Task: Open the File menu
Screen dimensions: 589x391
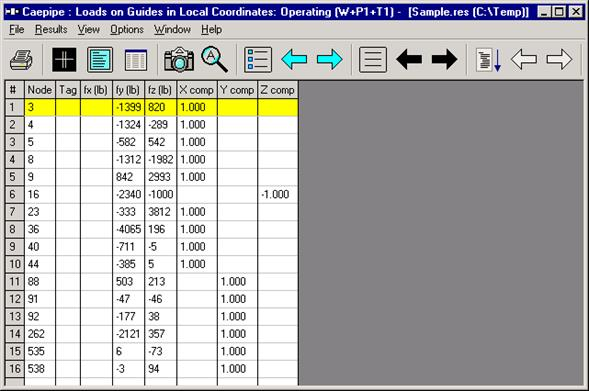Action: pos(17,29)
